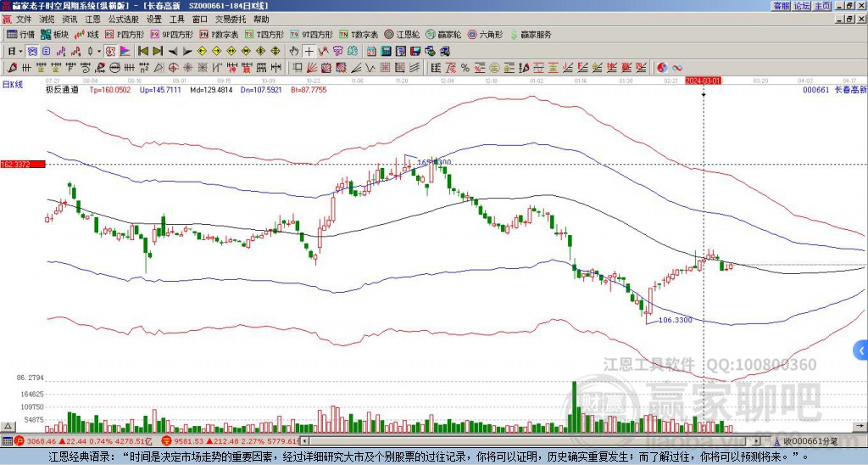
Task: Open the 六角形 hexagon tool
Action: [x=485, y=34]
